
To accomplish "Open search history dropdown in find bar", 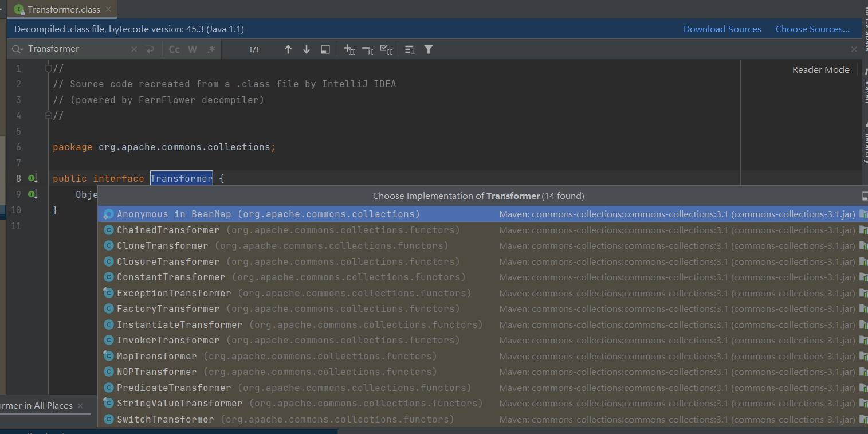I will click(17, 49).
